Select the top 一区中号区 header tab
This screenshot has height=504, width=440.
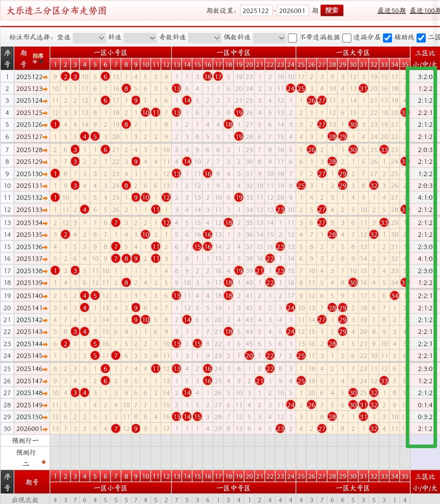pos(233,53)
